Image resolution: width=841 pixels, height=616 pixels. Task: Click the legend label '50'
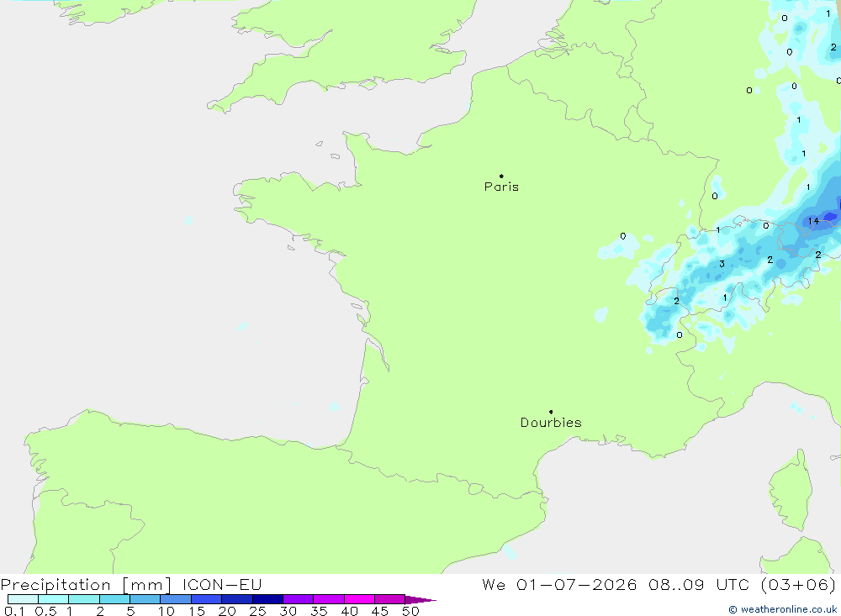pos(410,611)
